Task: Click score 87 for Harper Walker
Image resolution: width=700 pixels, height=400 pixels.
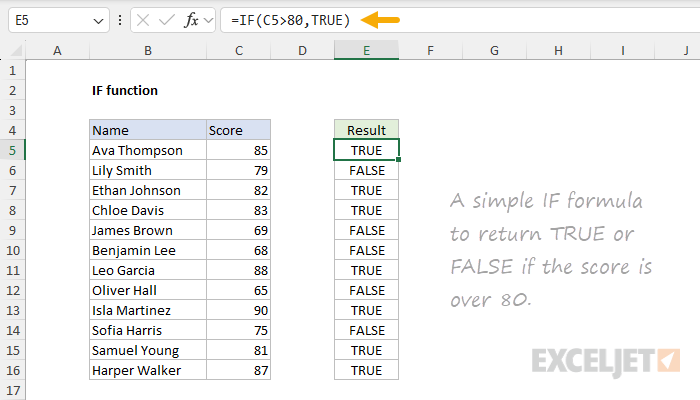Action: click(239, 371)
